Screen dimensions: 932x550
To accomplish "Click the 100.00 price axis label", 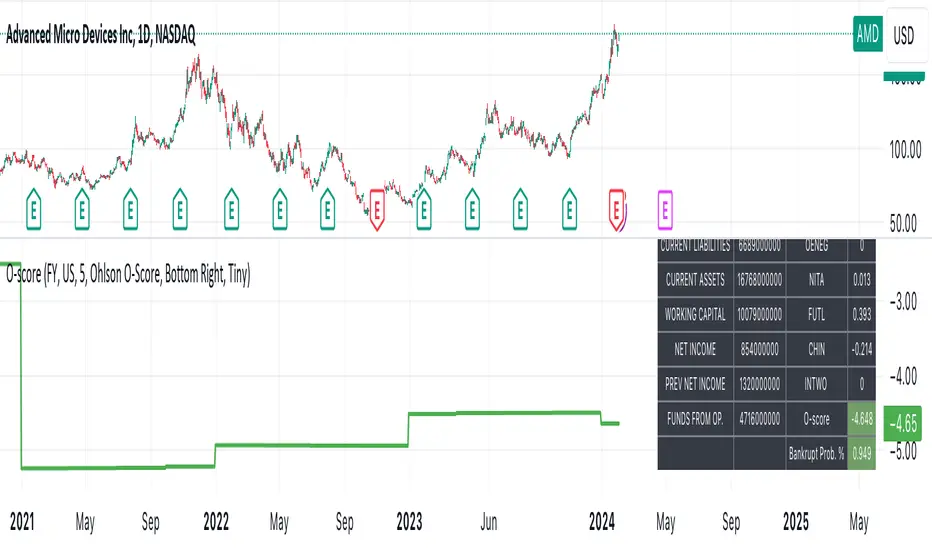I will click(905, 149).
